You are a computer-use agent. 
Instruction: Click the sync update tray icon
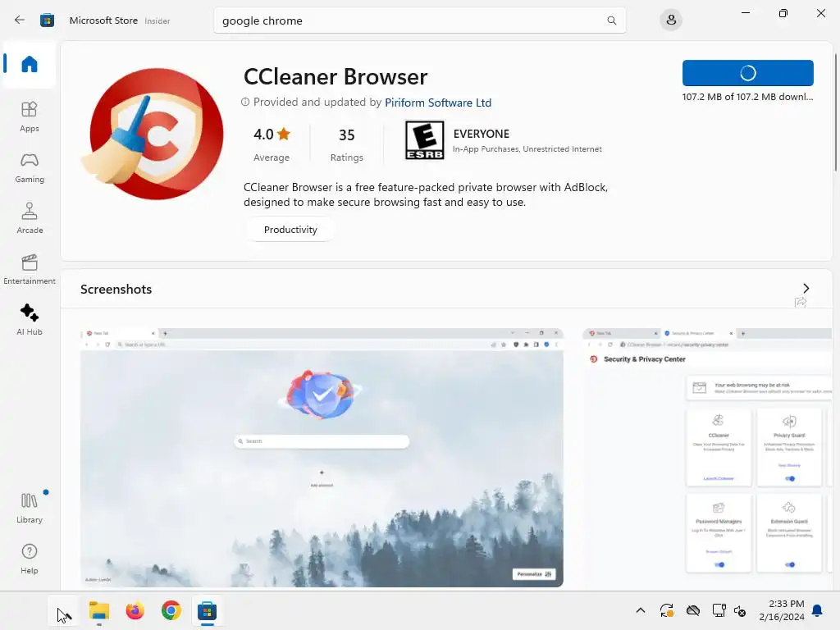coord(666,610)
